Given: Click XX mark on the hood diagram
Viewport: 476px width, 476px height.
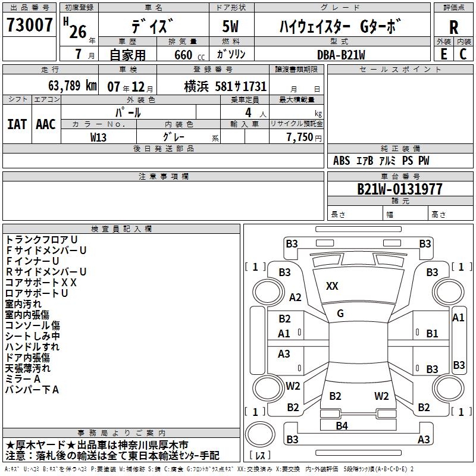Looking at the screenshot, I should (332, 286).
